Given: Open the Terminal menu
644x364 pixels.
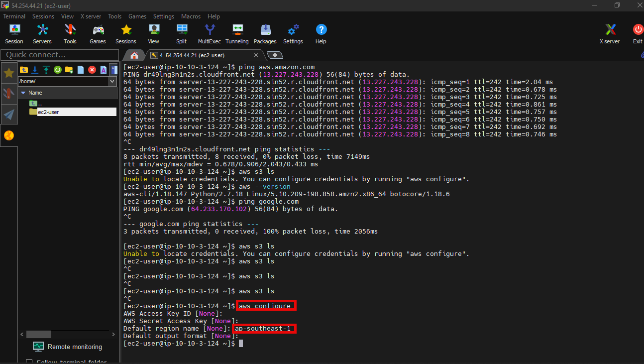Looking at the screenshot, I should pos(14,16).
